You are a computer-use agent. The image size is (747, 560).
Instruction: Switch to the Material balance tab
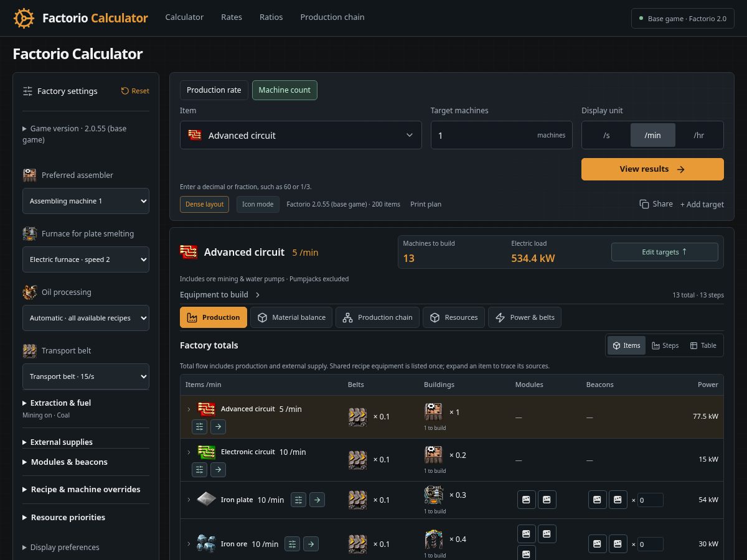pyautogui.click(x=291, y=317)
